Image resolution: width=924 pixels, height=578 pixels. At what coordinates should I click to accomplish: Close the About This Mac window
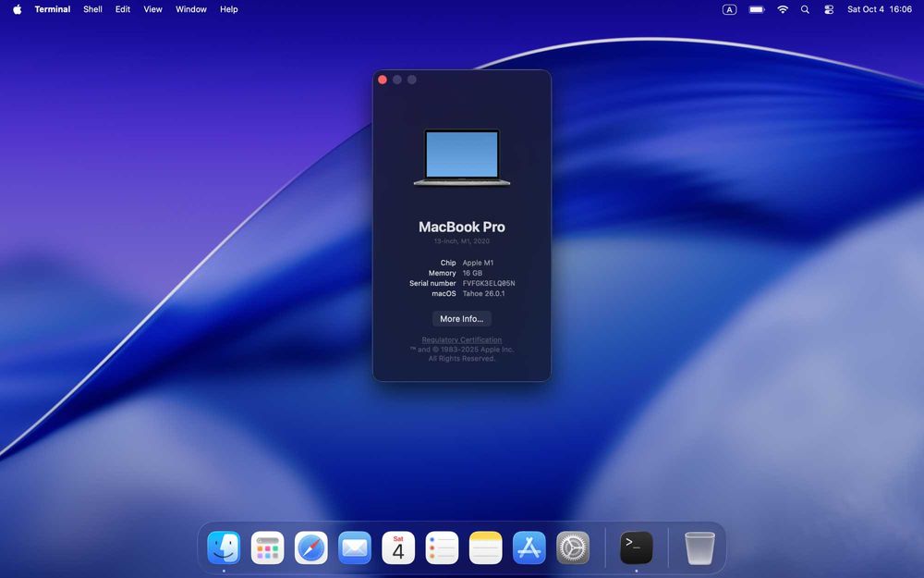383,80
